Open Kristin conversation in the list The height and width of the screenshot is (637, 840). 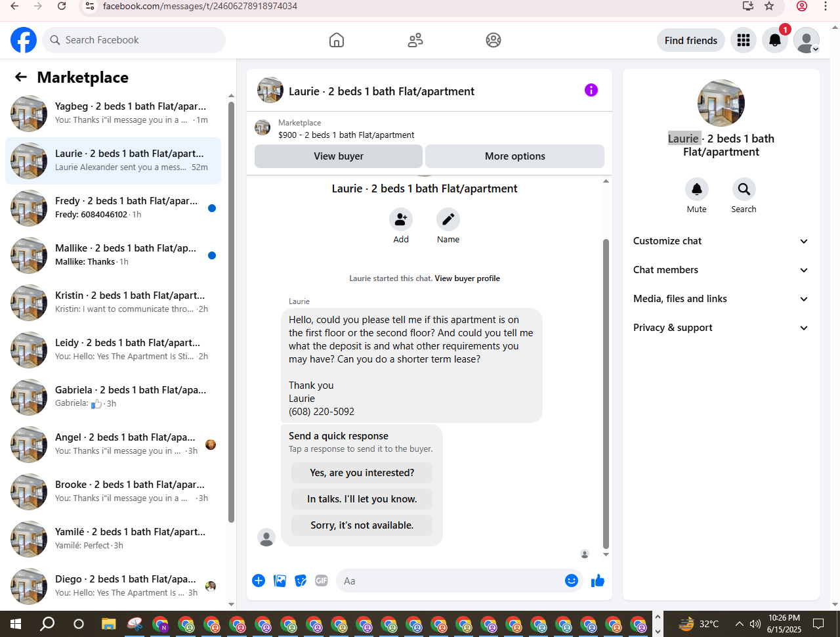tap(113, 303)
